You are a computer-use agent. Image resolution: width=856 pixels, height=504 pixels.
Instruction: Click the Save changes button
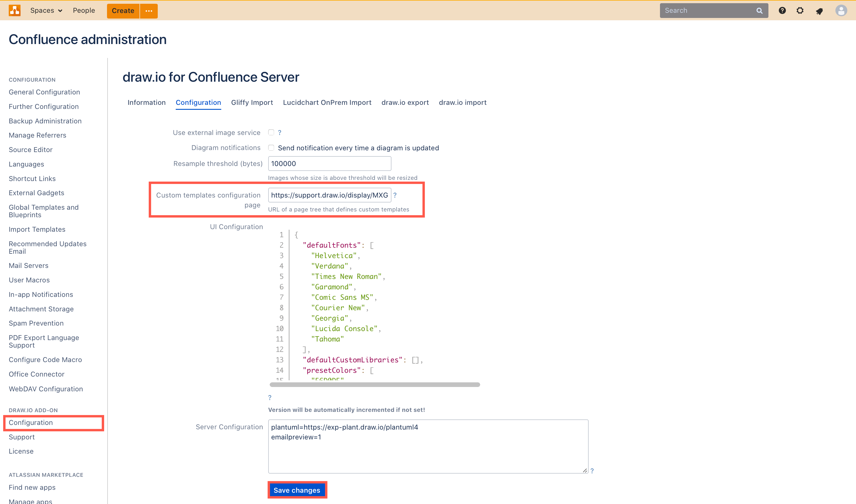tap(297, 490)
